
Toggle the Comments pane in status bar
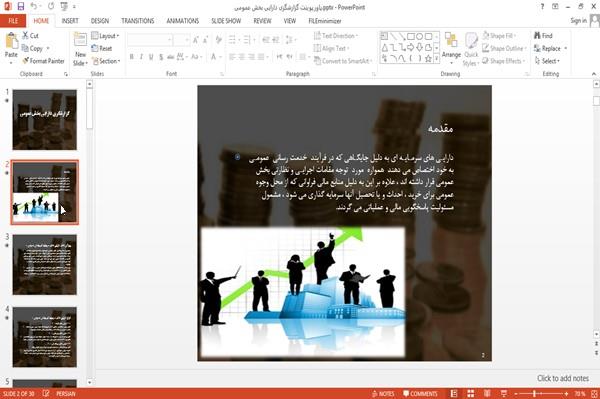pyautogui.click(x=420, y=394)
